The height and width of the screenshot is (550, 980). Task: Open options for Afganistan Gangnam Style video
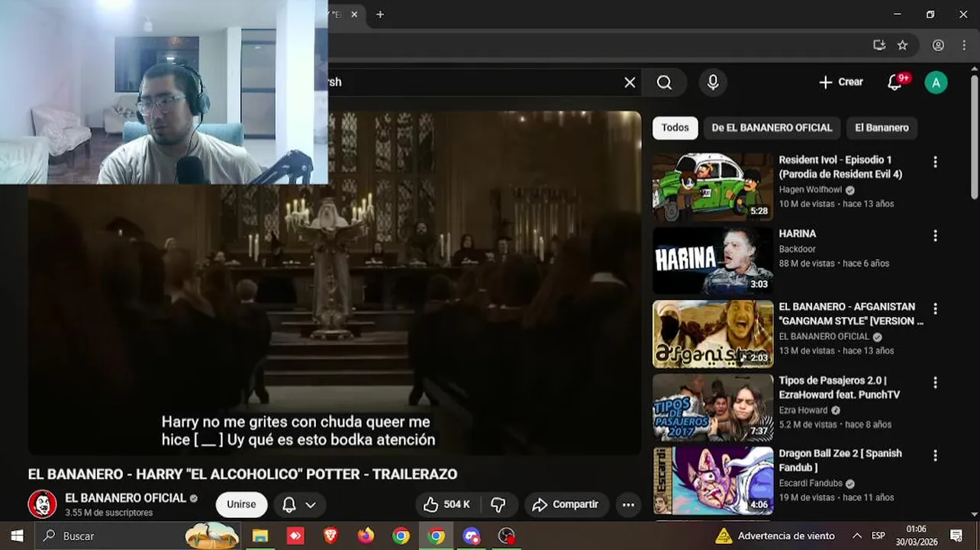click(x=935, y=309)
